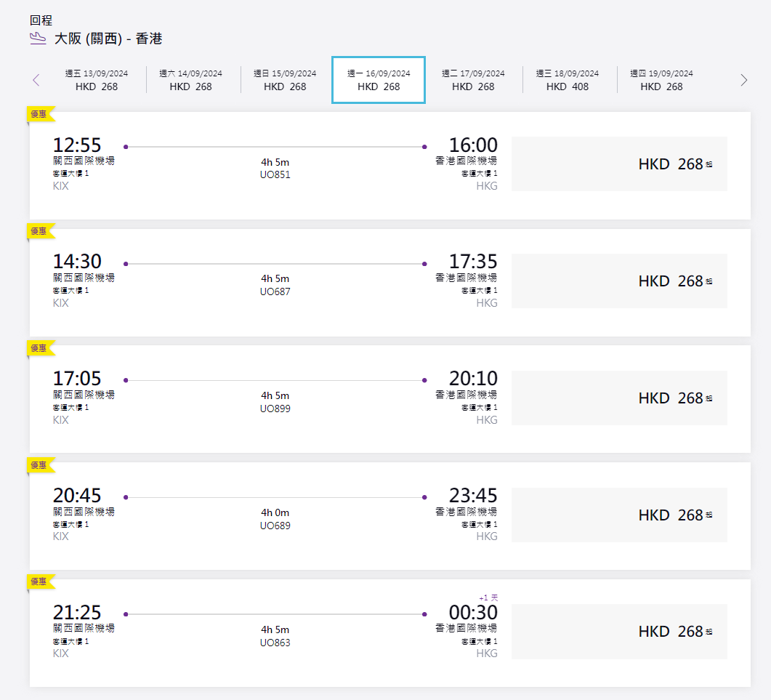Click the return flight airplane icon
Image resolution: width=771 pixels, height=700 pixels.
(x=39, y=39)
